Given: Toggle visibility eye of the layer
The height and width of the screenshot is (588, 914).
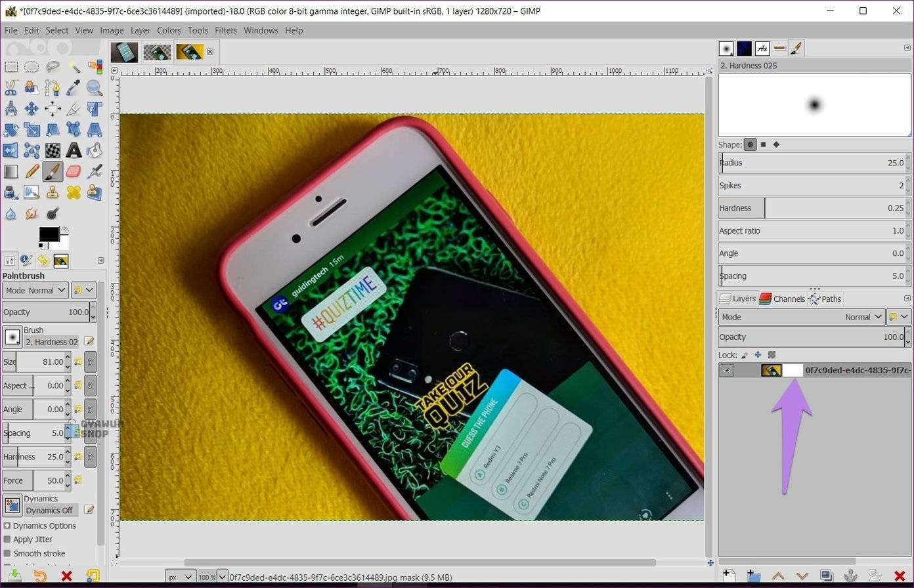Looking at the screenshot, I should click(726, 370).
